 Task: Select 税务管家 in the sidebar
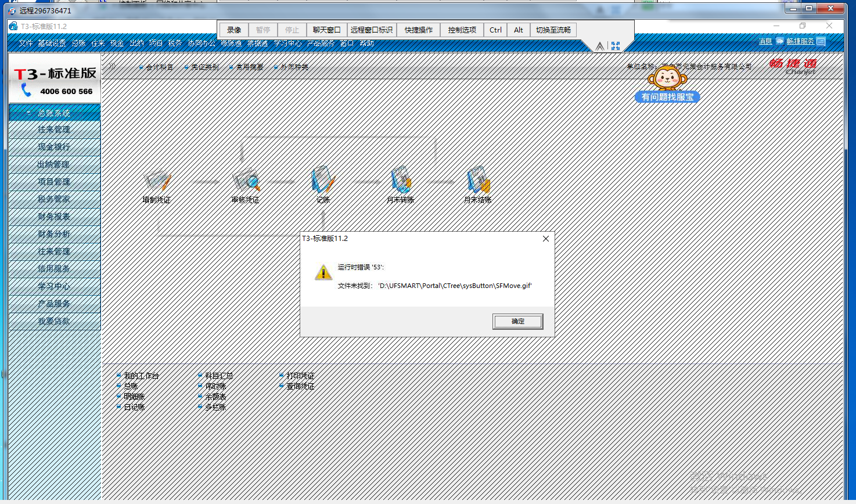pyautogui.click(x=55, y=199)
